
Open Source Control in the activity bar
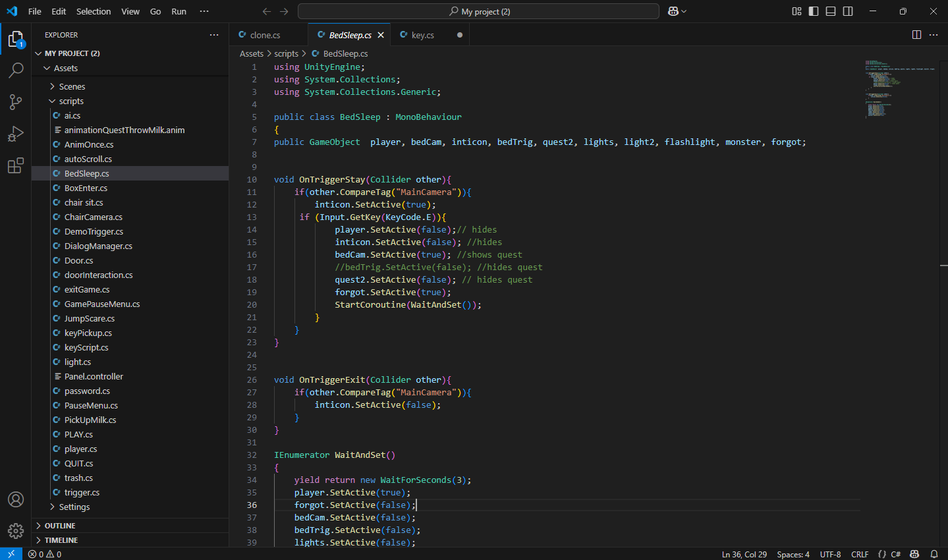[16, 101]
